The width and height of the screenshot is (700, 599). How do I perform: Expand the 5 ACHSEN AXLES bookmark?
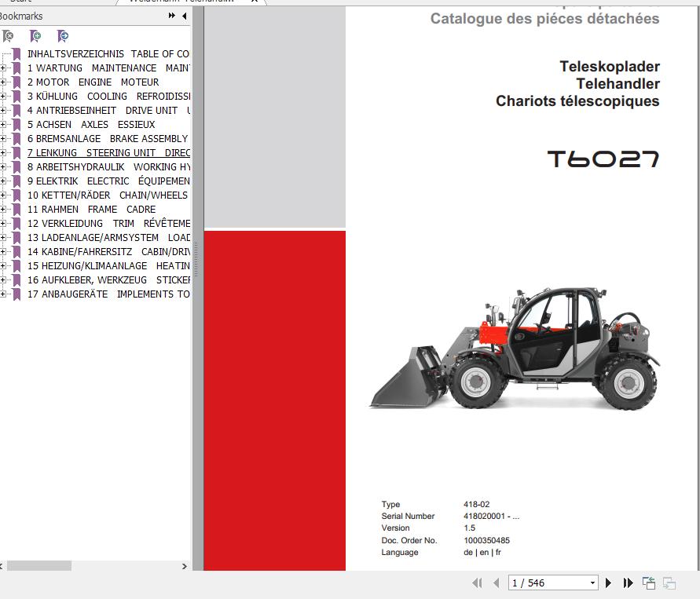pyautogui.click(x=2, y=125)
